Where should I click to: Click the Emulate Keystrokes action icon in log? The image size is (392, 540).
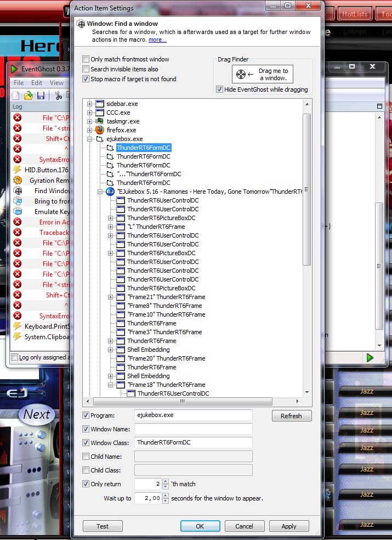[x=18, y=211]
